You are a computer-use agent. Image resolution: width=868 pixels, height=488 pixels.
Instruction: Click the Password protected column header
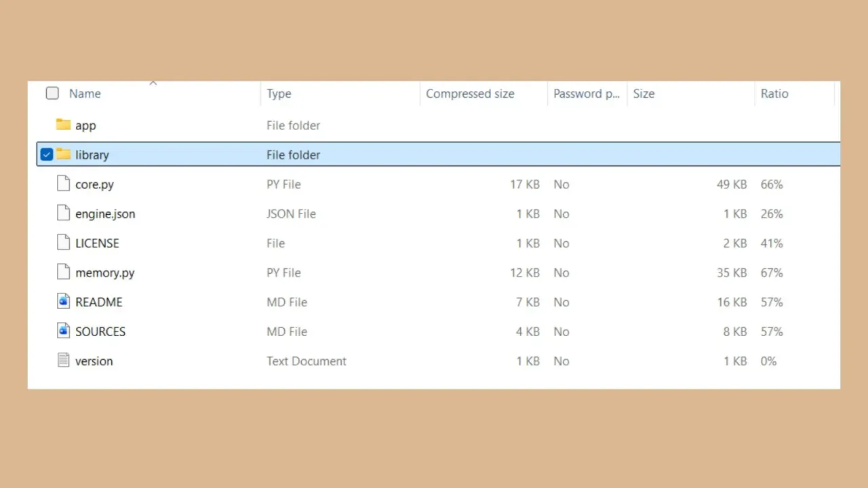pyautogui.click(x=587, y=94)
